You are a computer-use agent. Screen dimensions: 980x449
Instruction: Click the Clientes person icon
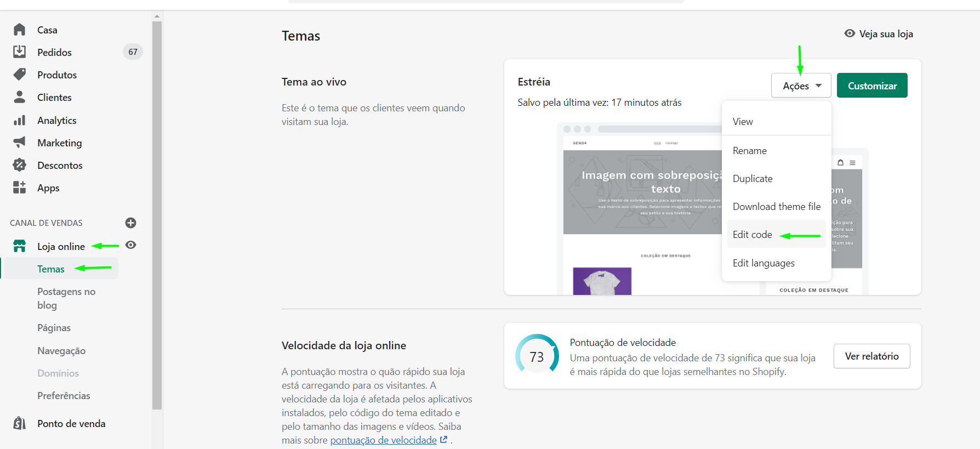(20, 97)
